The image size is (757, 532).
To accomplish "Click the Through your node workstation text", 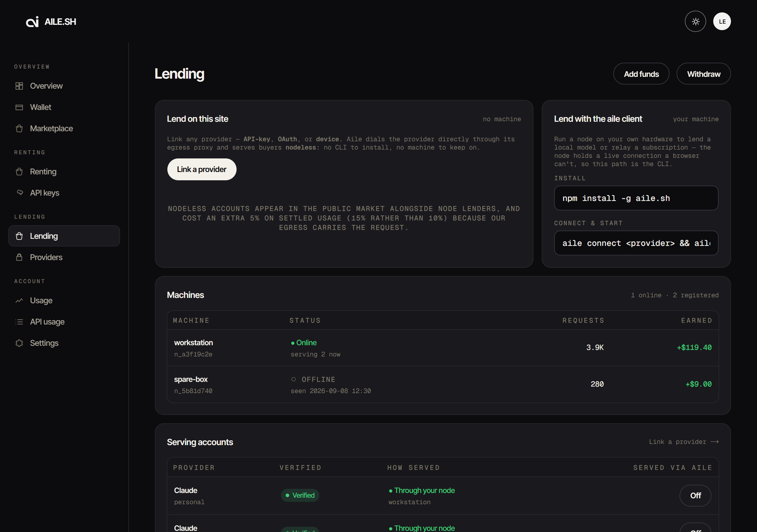I will pos(421,496).
